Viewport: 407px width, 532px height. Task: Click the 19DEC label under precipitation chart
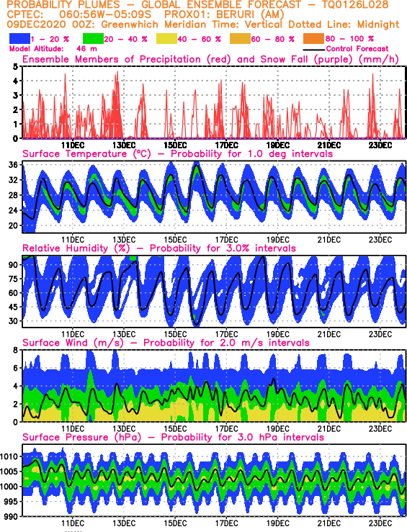[x=277, y=145]
